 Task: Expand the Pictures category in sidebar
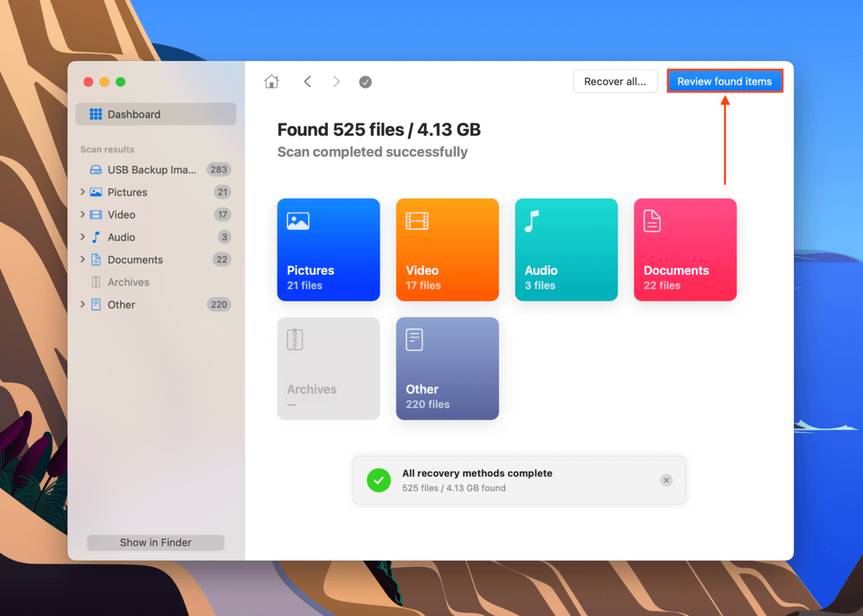click(82, 192)
